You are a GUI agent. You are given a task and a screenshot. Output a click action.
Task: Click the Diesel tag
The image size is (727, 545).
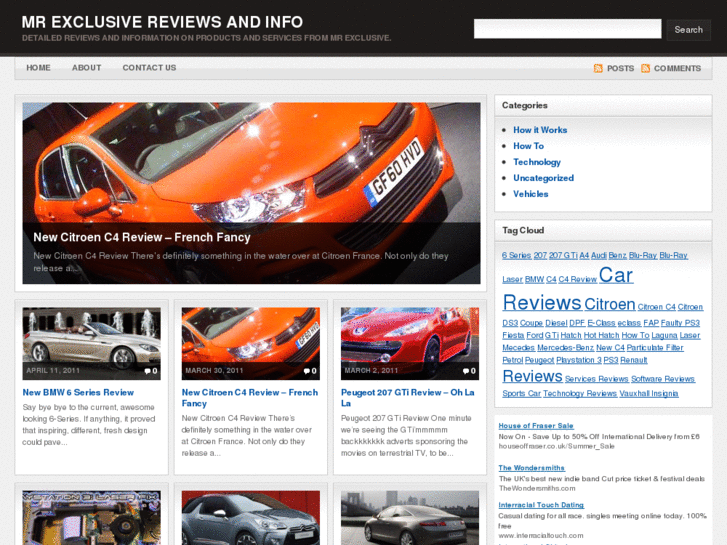(556, 323)
